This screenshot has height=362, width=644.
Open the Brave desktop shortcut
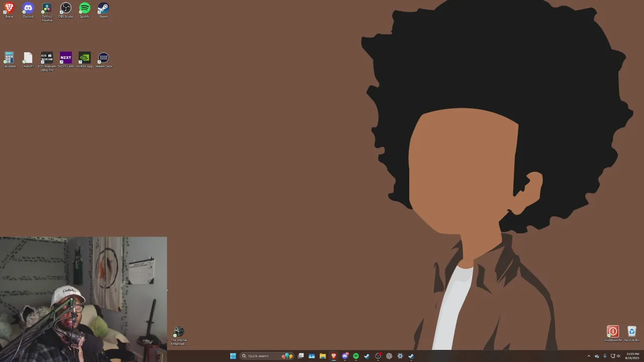(9, 10)
